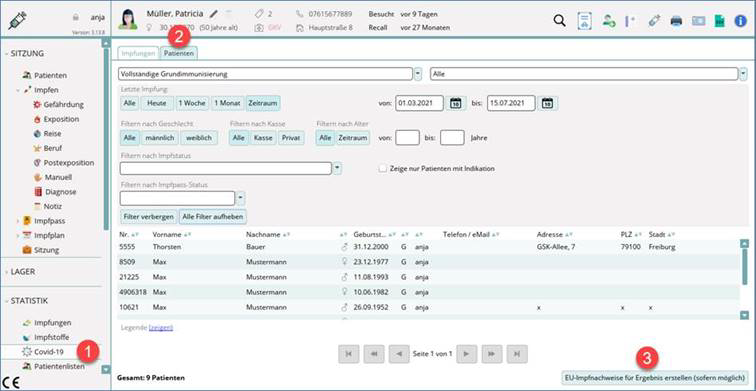Click the sidebar scroll-down arrow

[x=107, y=370]
